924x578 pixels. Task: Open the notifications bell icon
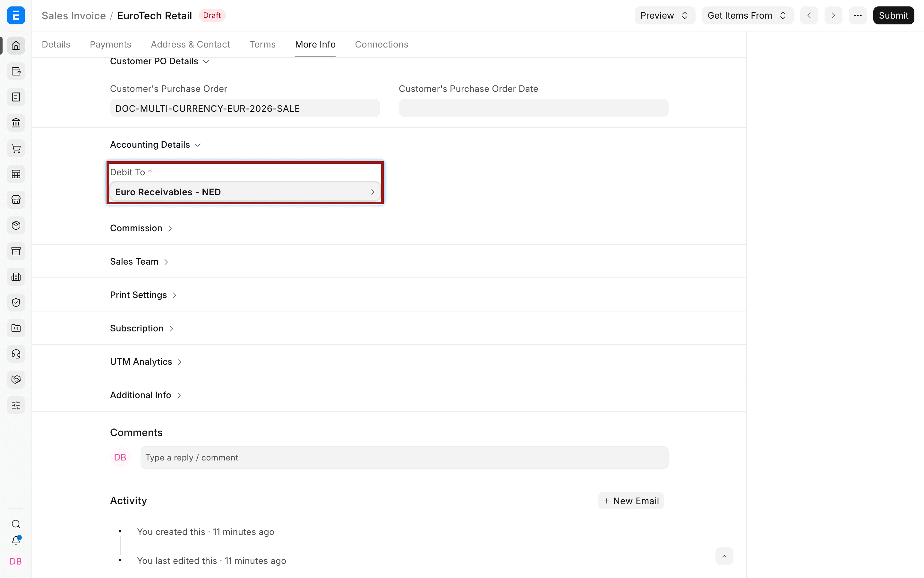[16, 540]
